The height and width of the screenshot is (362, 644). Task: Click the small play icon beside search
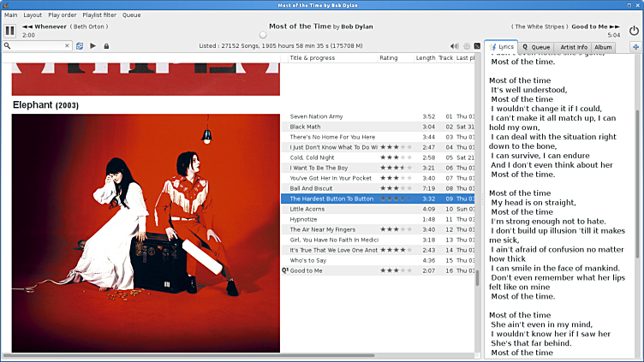pyautogui.click(x=92, y=46)
